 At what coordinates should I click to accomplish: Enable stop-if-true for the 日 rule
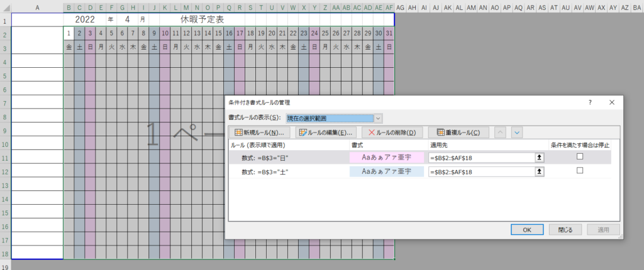pos(580,157)
